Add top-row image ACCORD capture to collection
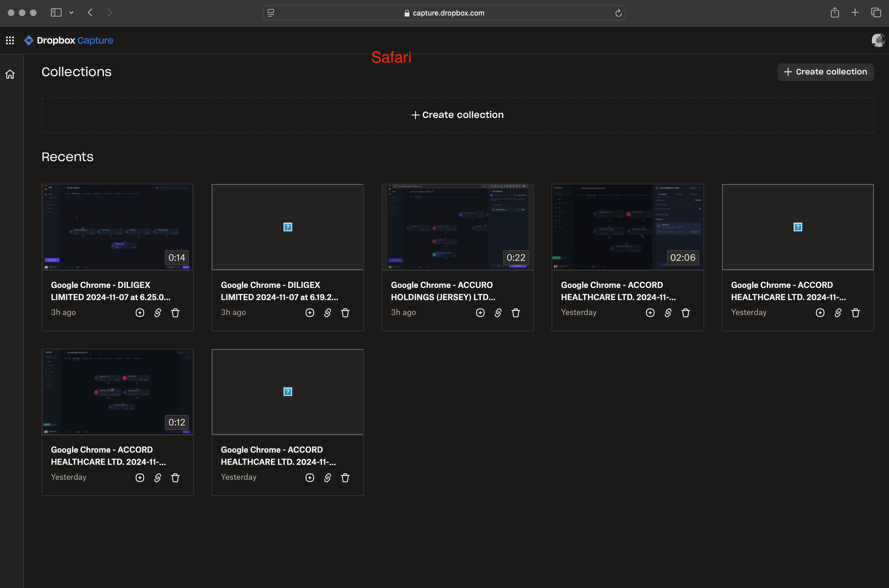This screenshot has width=889, height=588. click(820, 313)
